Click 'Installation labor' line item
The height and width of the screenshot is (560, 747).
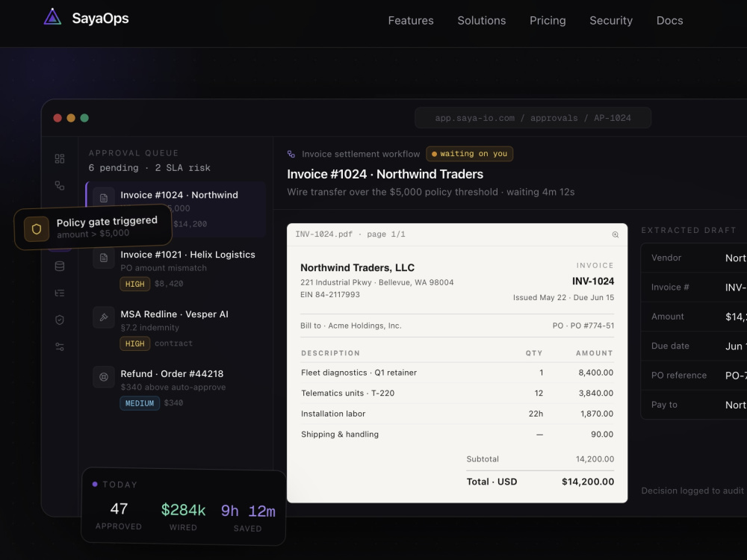pyautogui.click(x=333, y=414)
